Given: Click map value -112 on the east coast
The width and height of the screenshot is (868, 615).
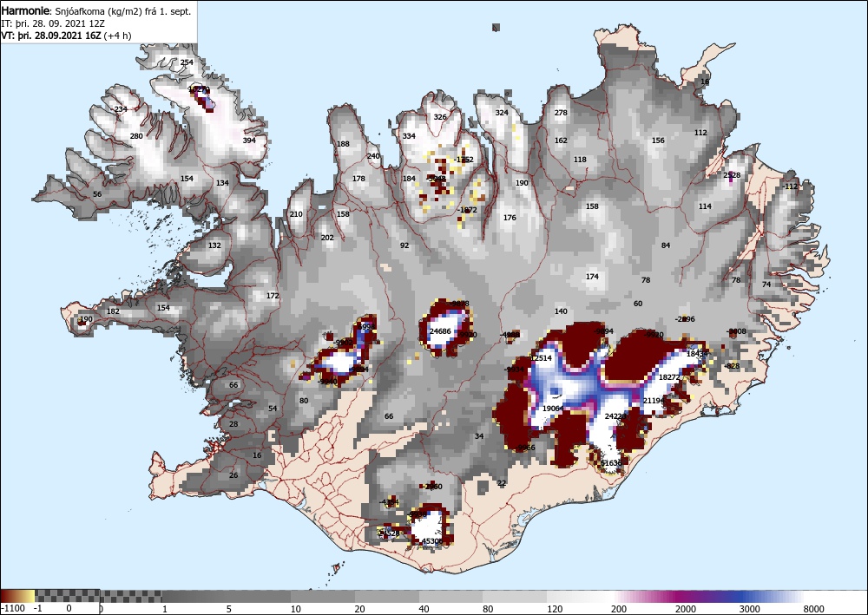Looking at the screenshot, I should (791, 186).
